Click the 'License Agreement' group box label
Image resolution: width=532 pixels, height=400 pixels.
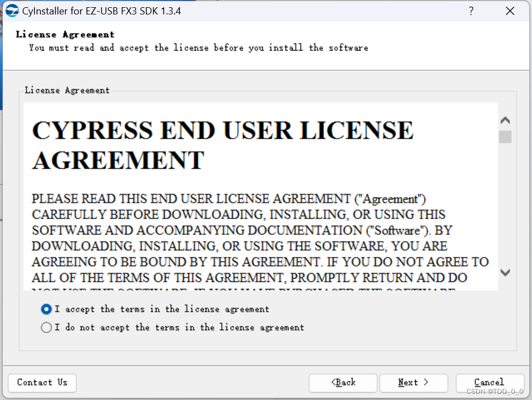pyautogui.click(x=67, y=90)
